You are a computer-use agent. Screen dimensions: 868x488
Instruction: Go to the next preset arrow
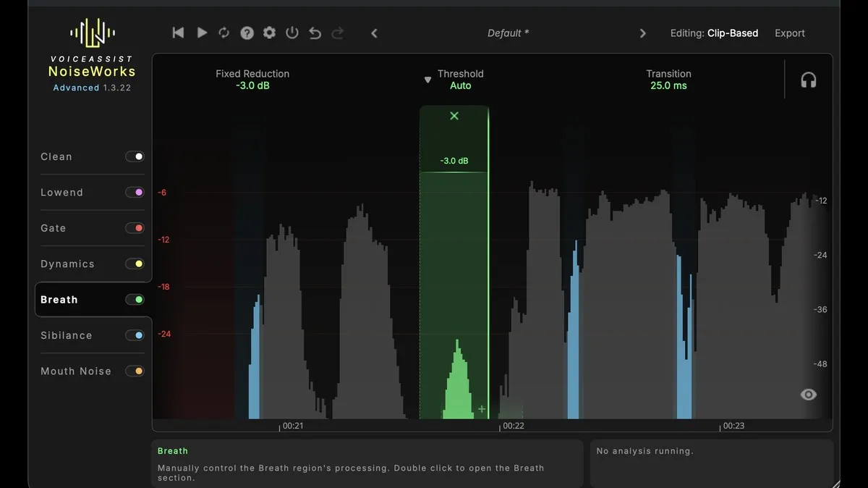642,33
